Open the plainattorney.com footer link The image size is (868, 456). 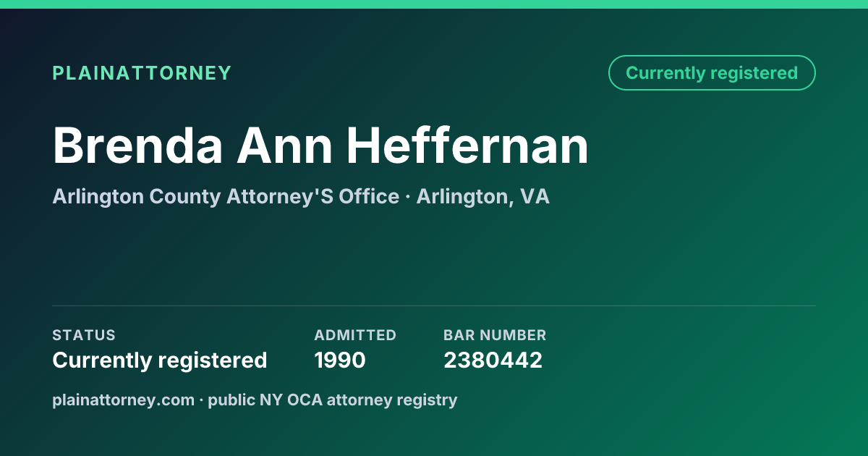[123, 400]
